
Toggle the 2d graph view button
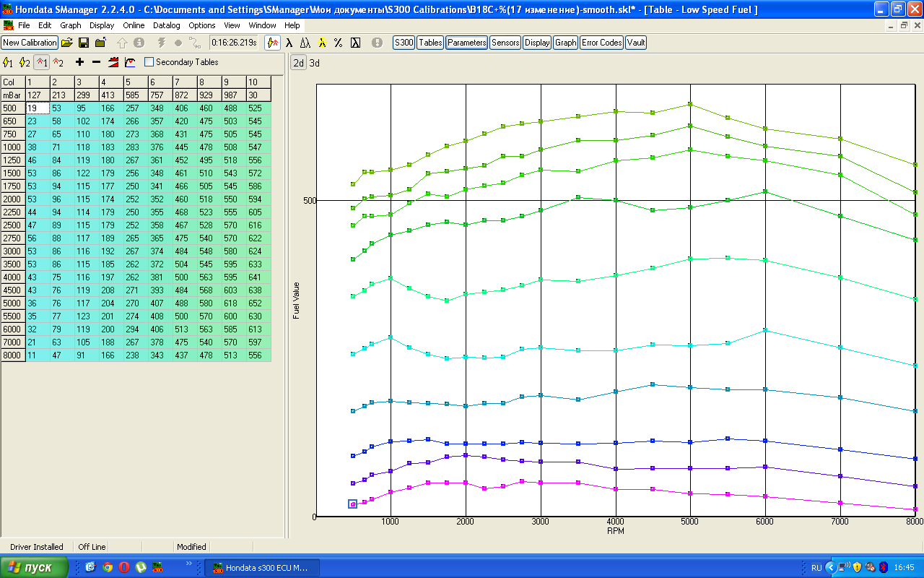pos(298,63)
